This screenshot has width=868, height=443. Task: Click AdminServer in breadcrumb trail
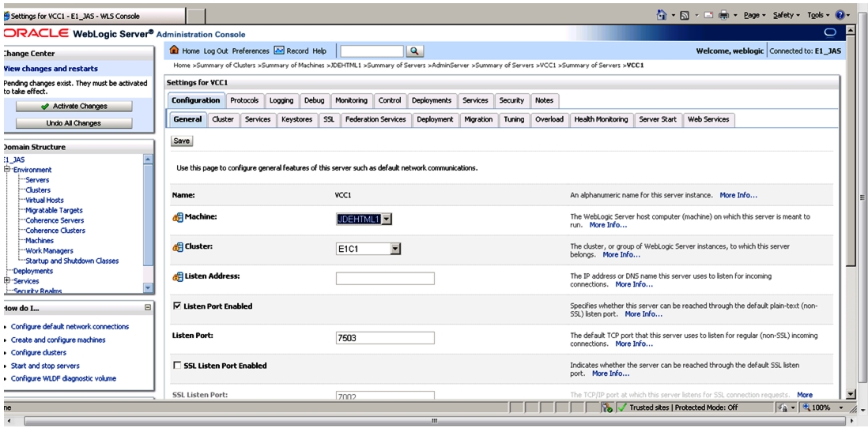pos(450,66)
